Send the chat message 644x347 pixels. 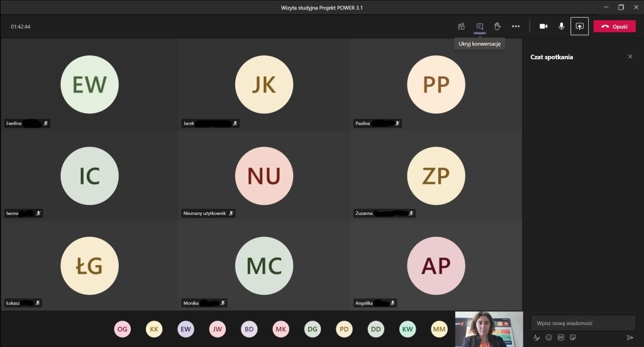[x=630, y=338]
